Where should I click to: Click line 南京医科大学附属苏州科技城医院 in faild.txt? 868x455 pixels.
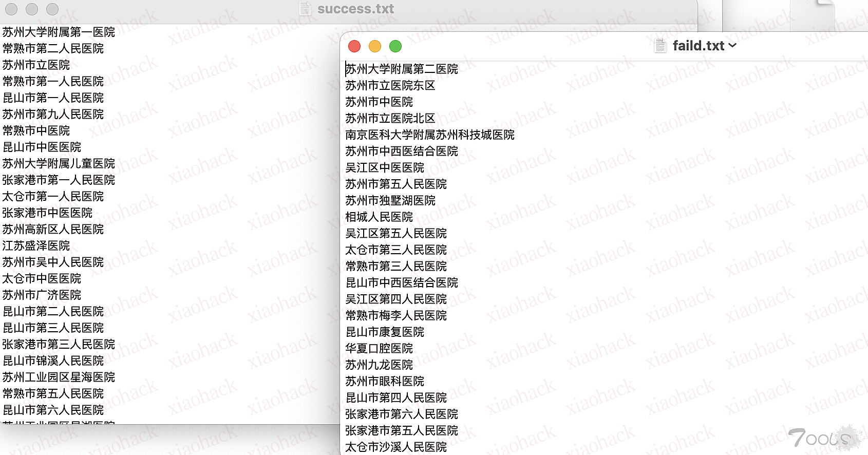[430, 135]
